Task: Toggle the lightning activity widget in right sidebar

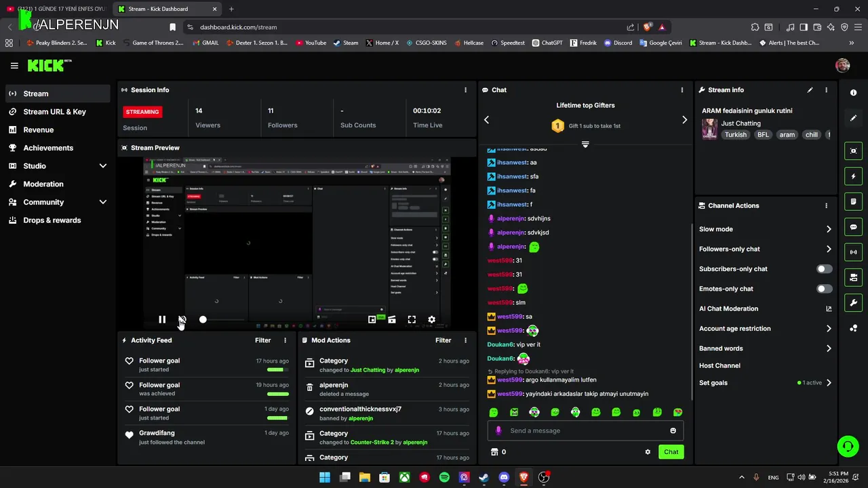Action: (x=853, y=176)
